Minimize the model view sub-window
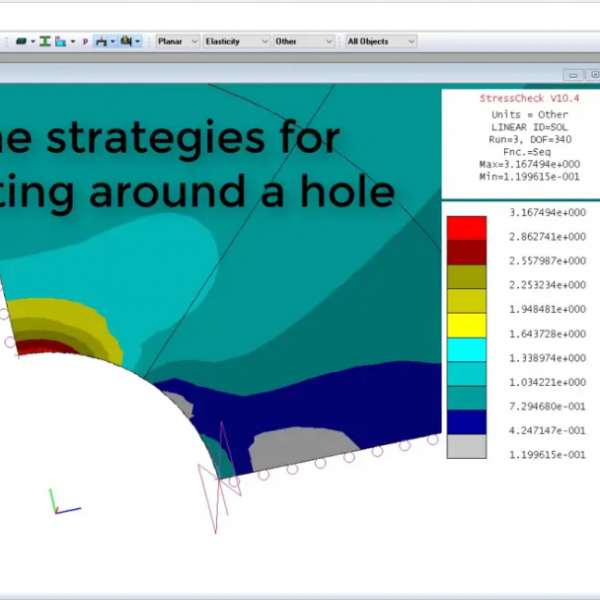The height and width of the screenshot is (600, 600). [x=573, y=75]
